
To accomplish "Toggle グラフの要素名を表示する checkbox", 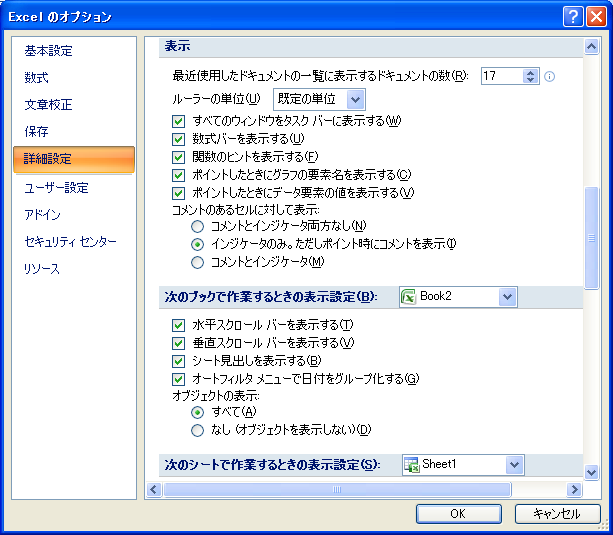I will pos(178,175).
